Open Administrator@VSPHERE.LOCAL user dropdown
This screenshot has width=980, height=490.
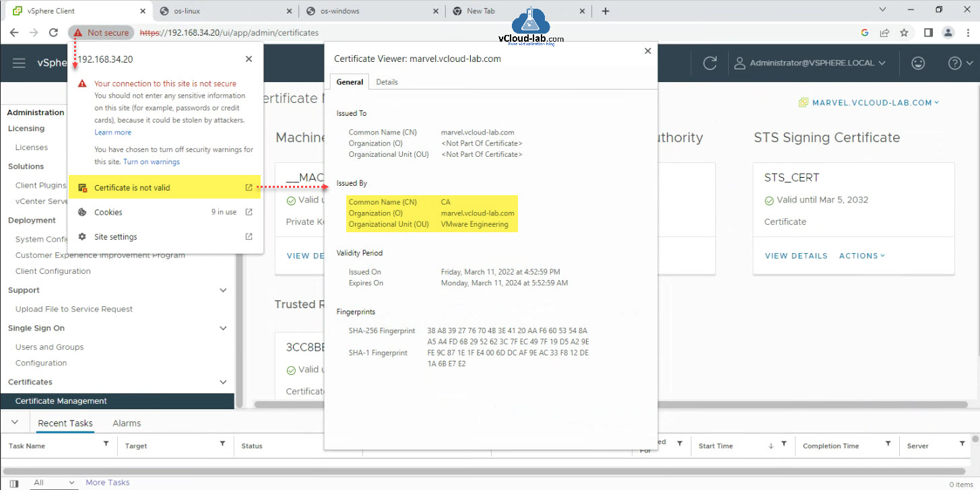(810, 63)
